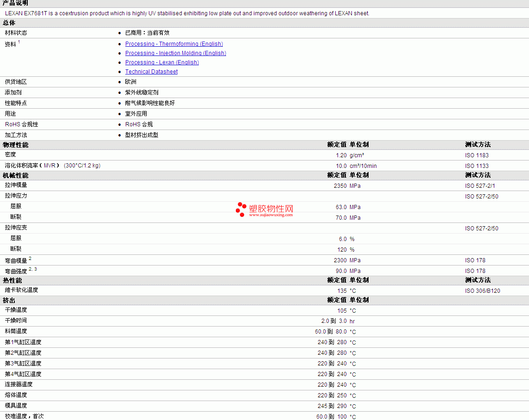Viewport: 529px width, 420px height.
Task: Select the value 已商用：当前有效
Action: click(147, 33)
